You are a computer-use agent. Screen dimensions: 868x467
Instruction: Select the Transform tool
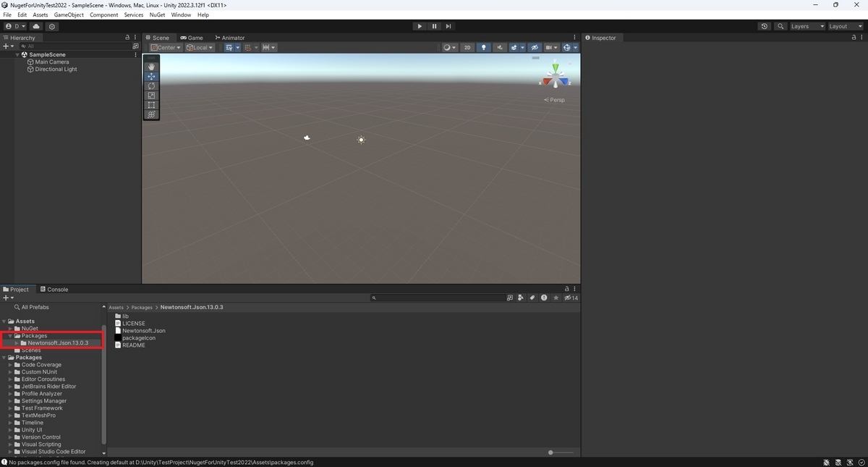pyautogui.click(x=151, y=114)
